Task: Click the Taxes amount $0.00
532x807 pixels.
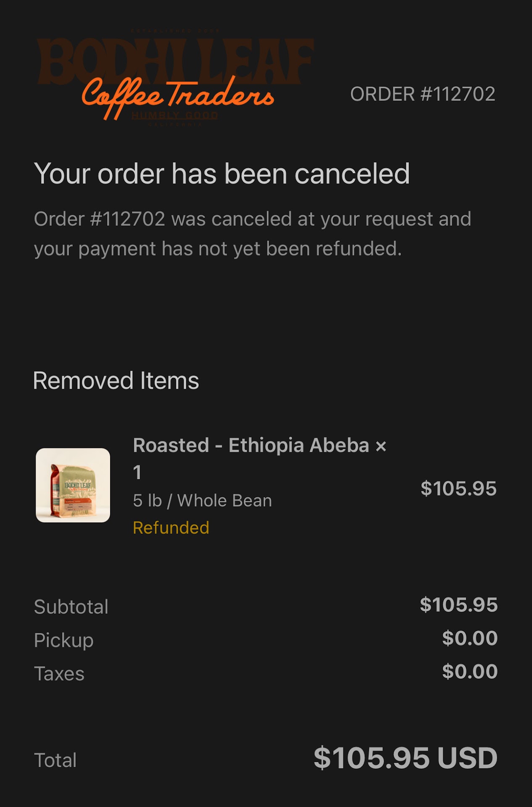Action: tap(469, 671)
